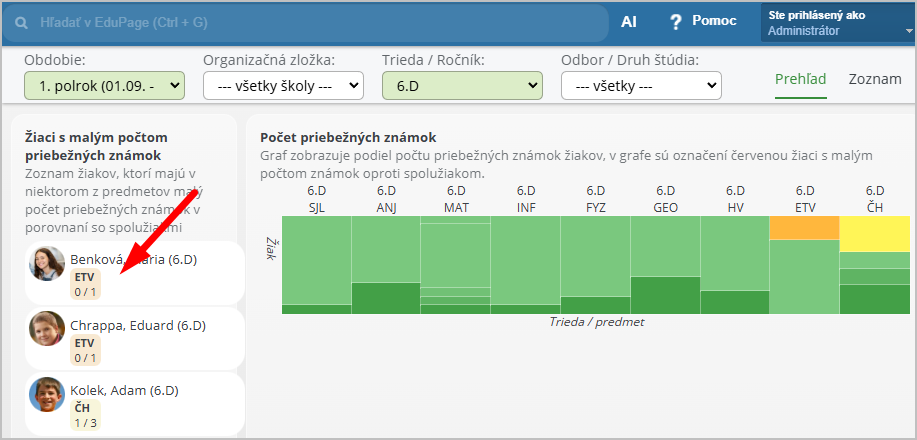Viewport: 917px width, 440px height.
Task: Click Adam Kolek's avatar photo
Action: [47, 394]
